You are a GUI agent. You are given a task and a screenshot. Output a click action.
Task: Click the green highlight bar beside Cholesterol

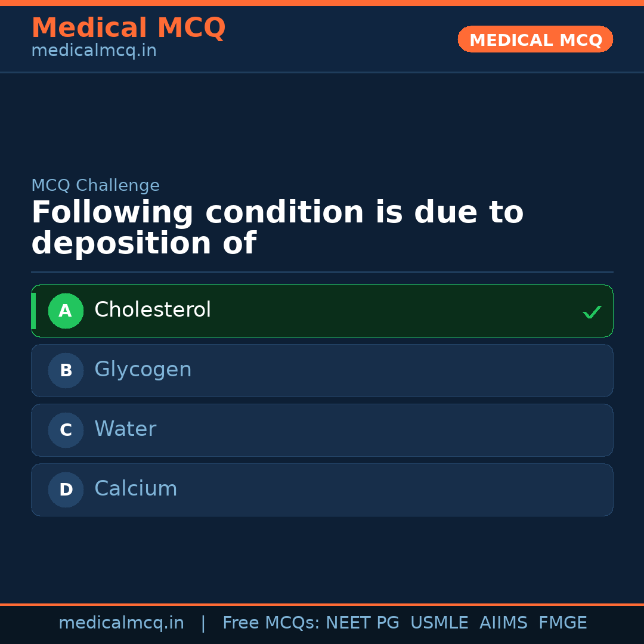click(x=33, y=311)
